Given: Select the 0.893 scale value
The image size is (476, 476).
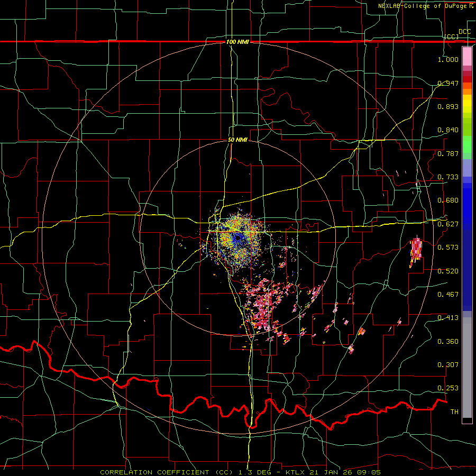Looking at the screenshot, I should (448, 106).
